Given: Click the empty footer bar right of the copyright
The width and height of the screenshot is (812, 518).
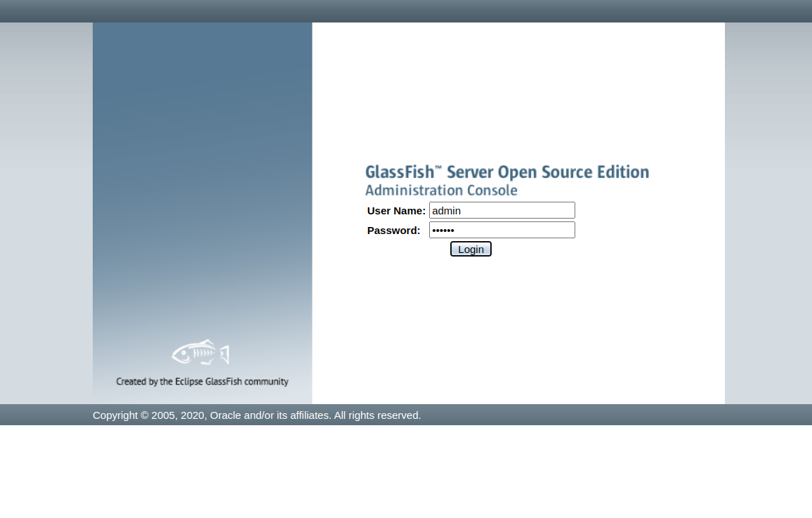Looking at the screenshot, I should (597, 415).
